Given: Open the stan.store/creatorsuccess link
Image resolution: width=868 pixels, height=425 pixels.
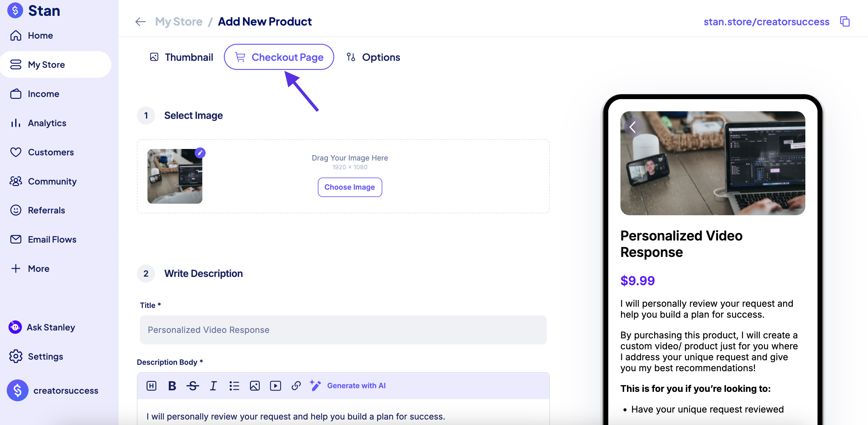Looking at the screenshot, I should [766, 22].
